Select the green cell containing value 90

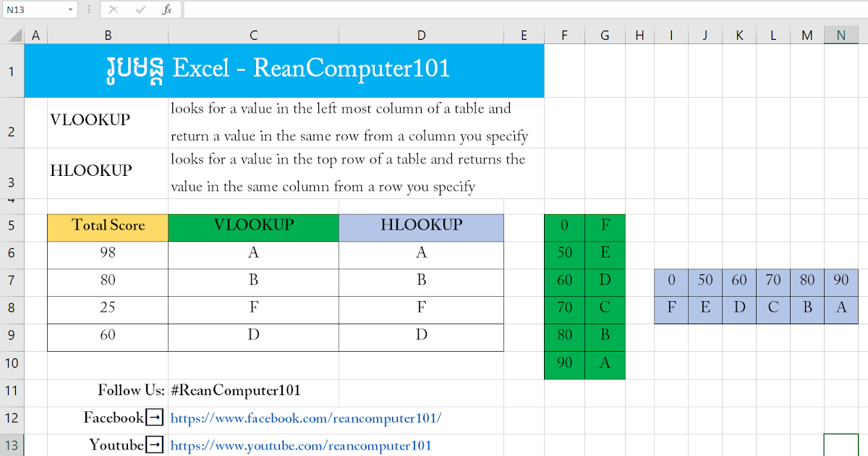point(564,363)
